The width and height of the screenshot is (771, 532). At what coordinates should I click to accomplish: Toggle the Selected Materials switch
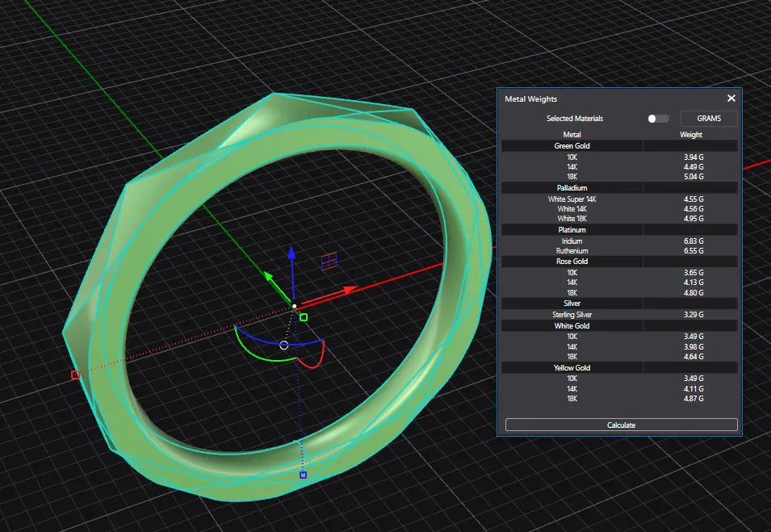(x=658, y=119)
